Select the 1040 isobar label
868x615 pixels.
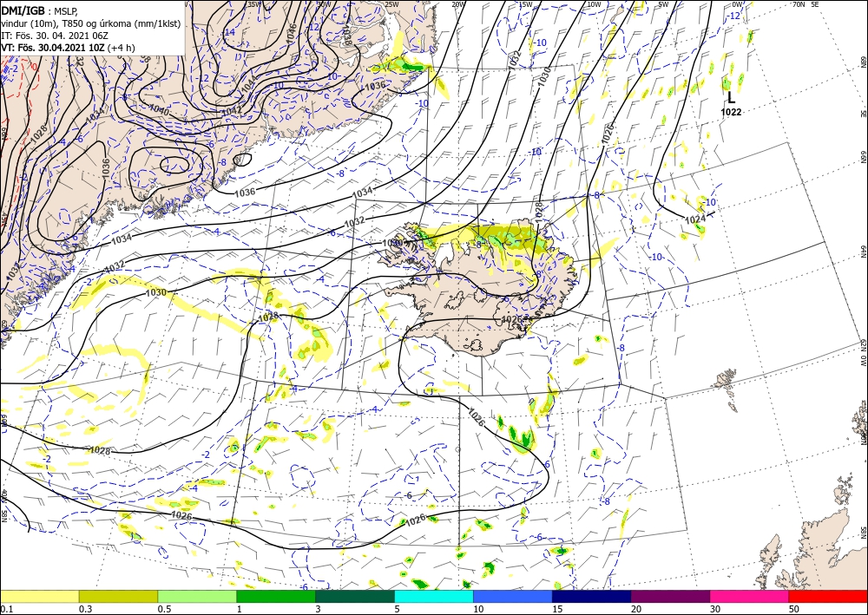click(x=160, y=111)
